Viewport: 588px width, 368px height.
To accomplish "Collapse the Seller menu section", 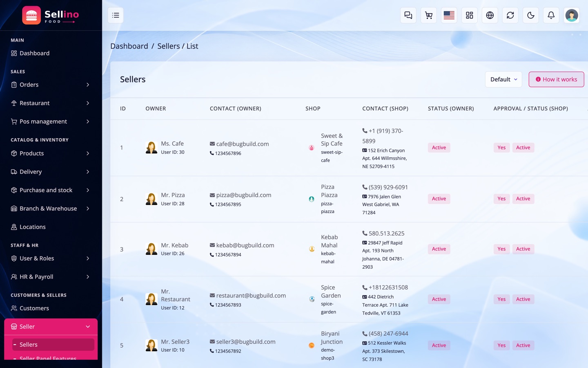I will pyautogui.click(x=51, y=327).
